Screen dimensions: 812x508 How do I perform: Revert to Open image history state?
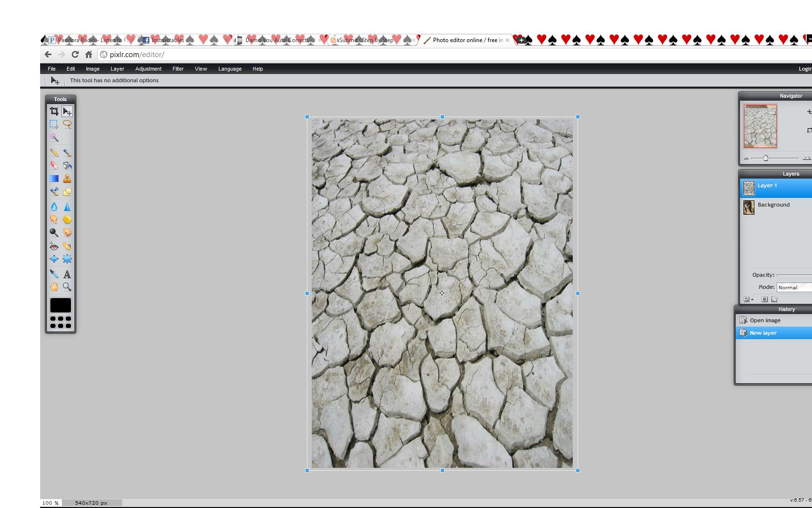click(x=774, y=320)
